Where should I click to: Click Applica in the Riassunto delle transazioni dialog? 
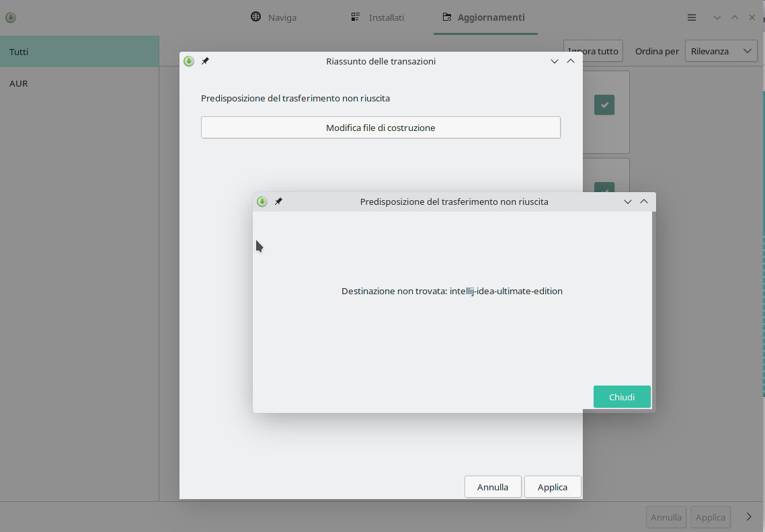click(x=553, y=486)
